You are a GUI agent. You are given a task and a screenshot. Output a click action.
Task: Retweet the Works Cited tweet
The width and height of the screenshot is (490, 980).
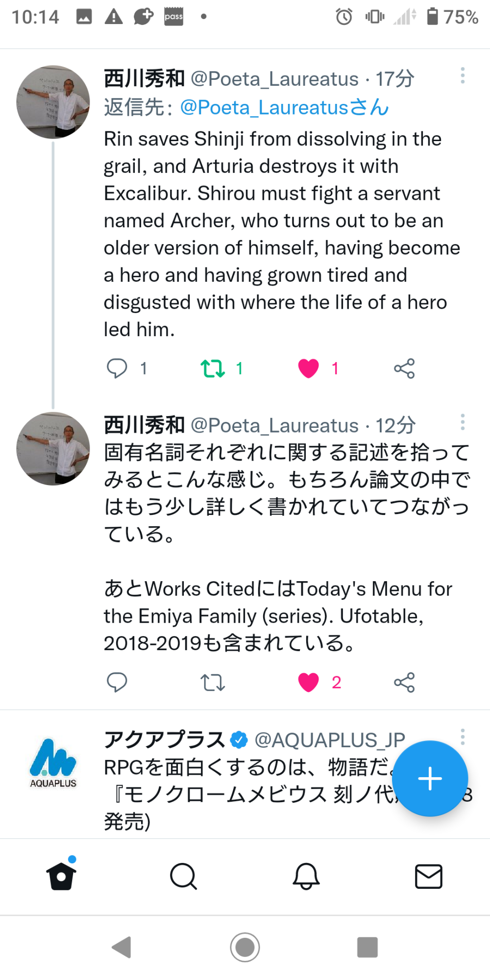(213, 682)
